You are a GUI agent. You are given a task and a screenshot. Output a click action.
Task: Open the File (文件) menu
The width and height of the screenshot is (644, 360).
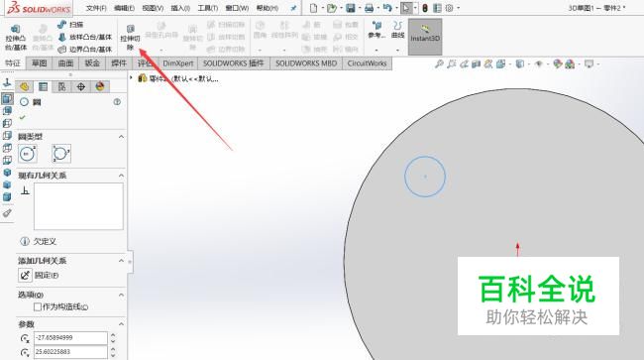[x=96, y=8]
